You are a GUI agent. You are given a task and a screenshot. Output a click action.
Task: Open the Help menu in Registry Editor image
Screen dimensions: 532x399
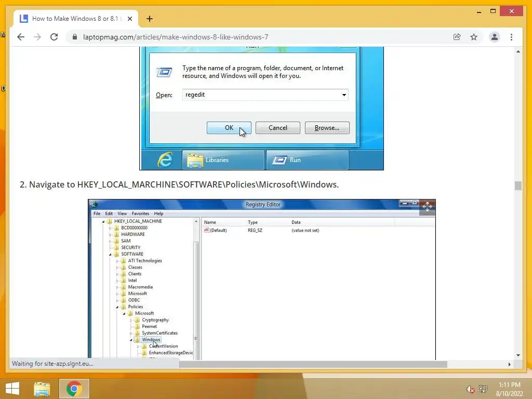(158, 214)
